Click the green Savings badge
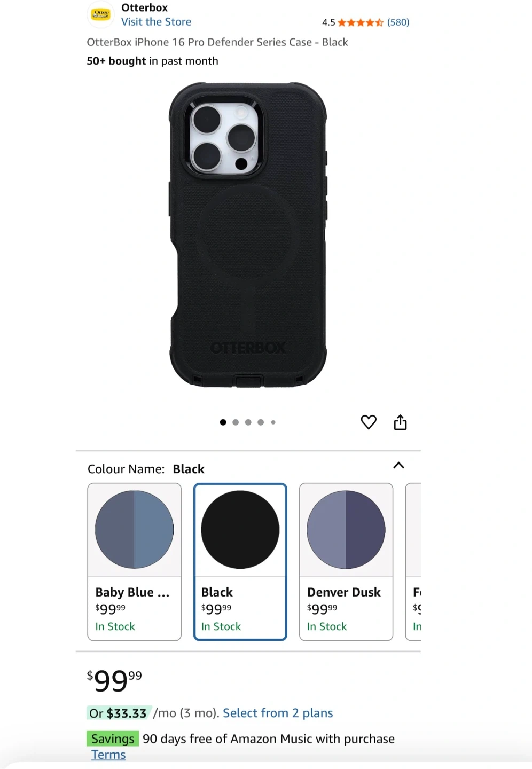Viewport: 532px width, 769px height. point(113,739)
